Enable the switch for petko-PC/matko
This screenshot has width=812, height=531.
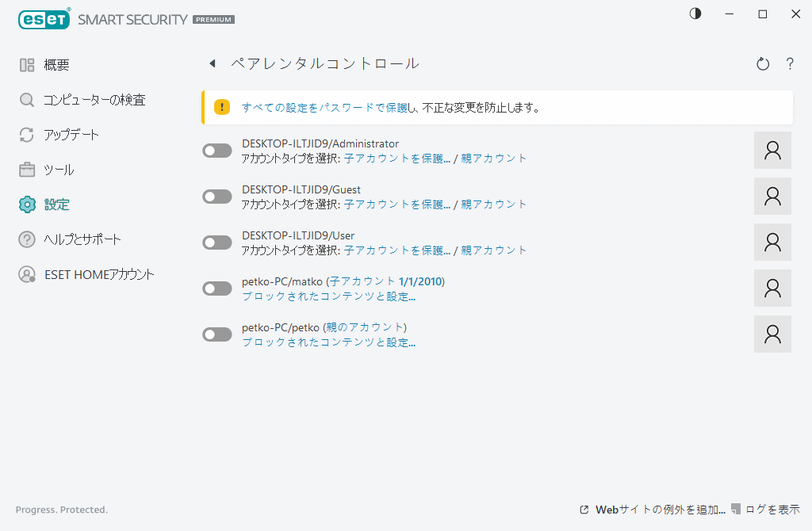tap(216, 288)
